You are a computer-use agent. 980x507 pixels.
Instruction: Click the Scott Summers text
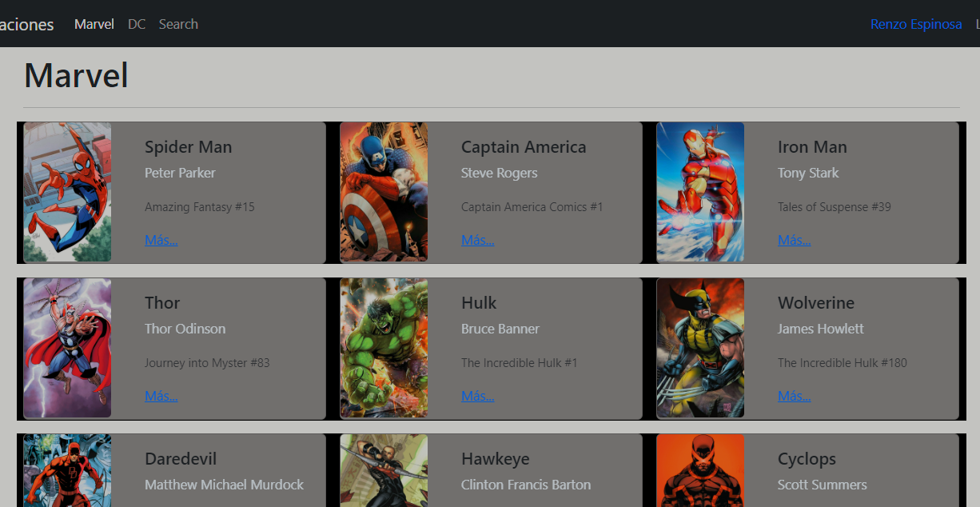click(822, 485)
